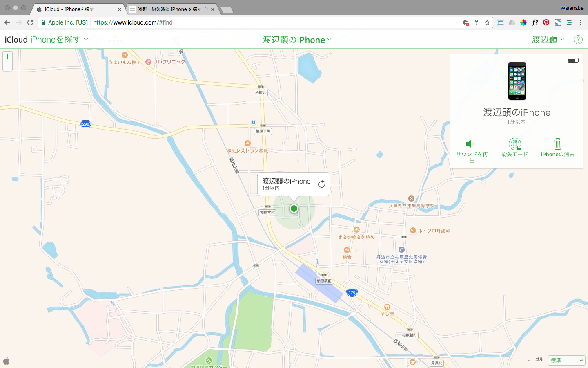Click 和風レストラン松風 restaurant pin
Viewport: 588px width, 368px height.
pyautogui.click(x=247, y=143)
